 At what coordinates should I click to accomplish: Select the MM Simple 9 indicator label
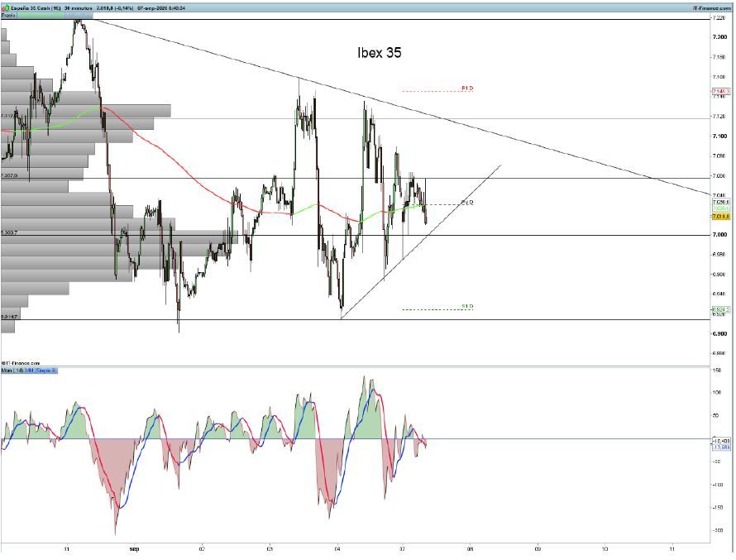[x=41, y=371]
